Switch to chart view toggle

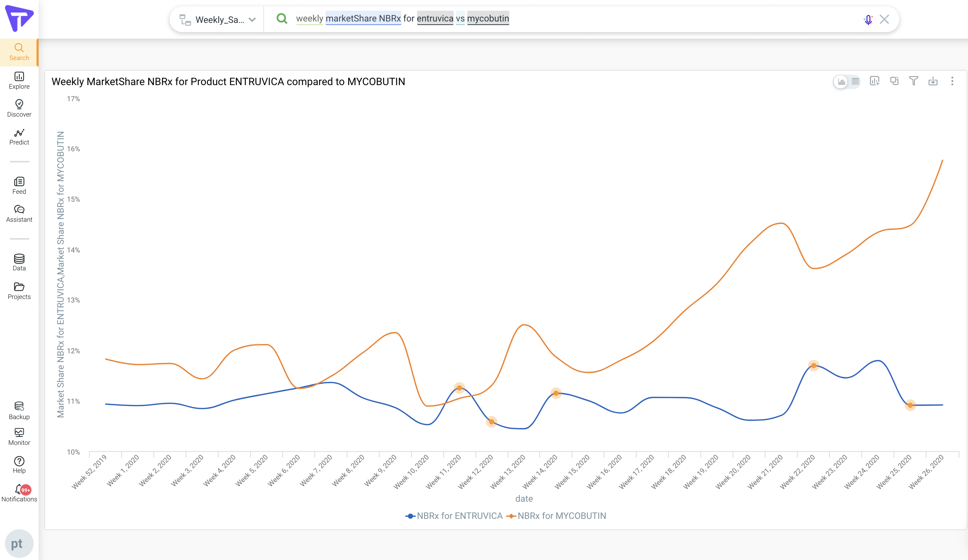841,82
